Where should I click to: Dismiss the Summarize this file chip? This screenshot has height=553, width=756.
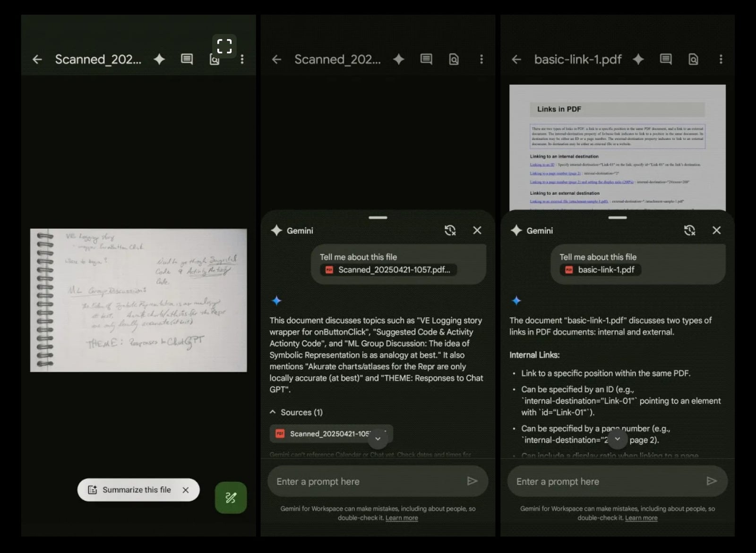[186, 490]
